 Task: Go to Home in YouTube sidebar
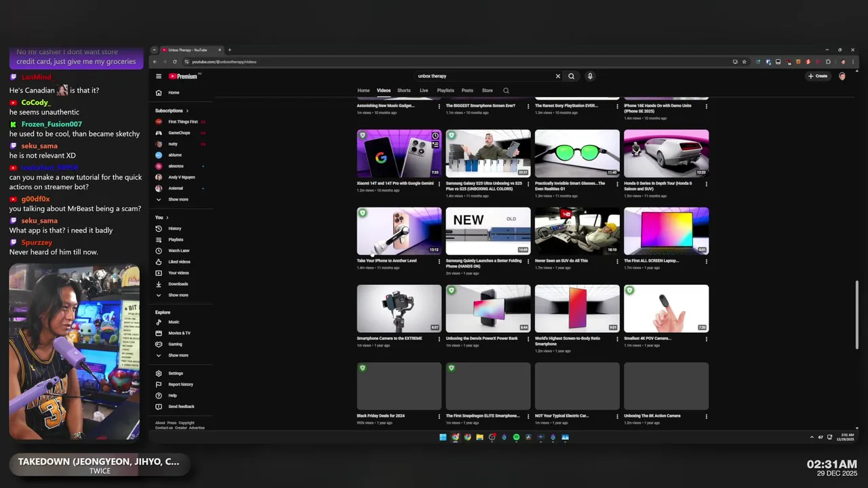point(174,93)
